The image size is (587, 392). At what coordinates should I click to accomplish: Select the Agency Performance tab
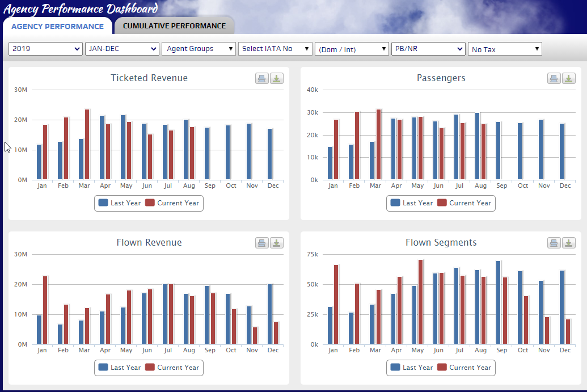57,26
